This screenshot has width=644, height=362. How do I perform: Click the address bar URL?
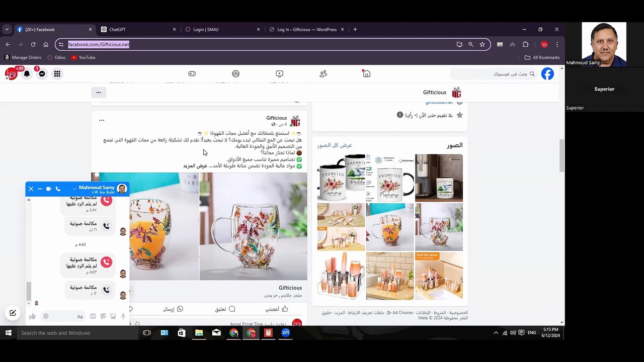coord(99,44)
